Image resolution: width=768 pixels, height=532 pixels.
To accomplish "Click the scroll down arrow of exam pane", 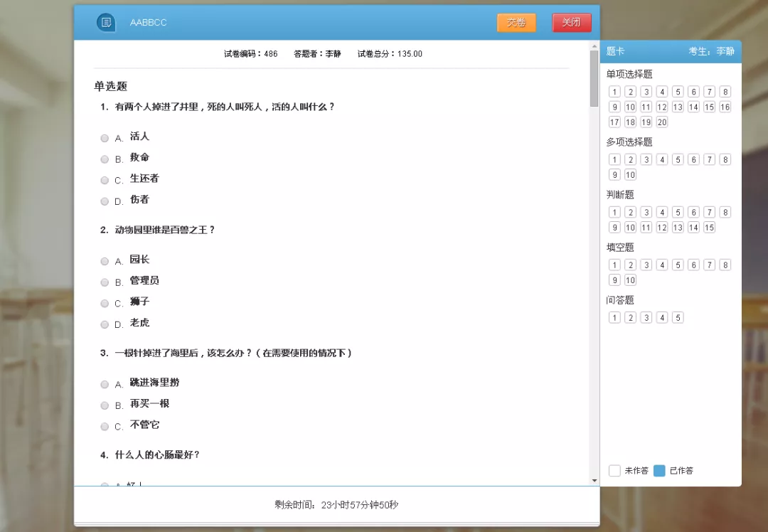I will pyautogui.click(x=594, y=481).
